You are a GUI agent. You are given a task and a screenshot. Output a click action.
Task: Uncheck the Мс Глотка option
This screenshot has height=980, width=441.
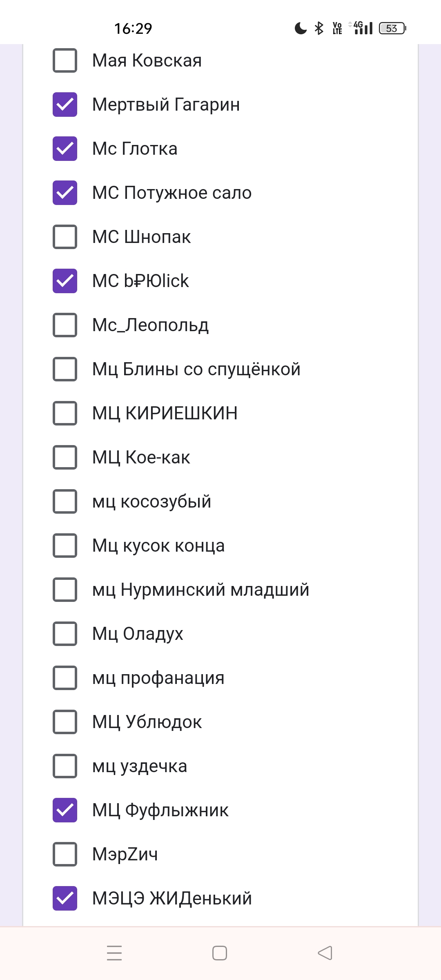[65, 149]
